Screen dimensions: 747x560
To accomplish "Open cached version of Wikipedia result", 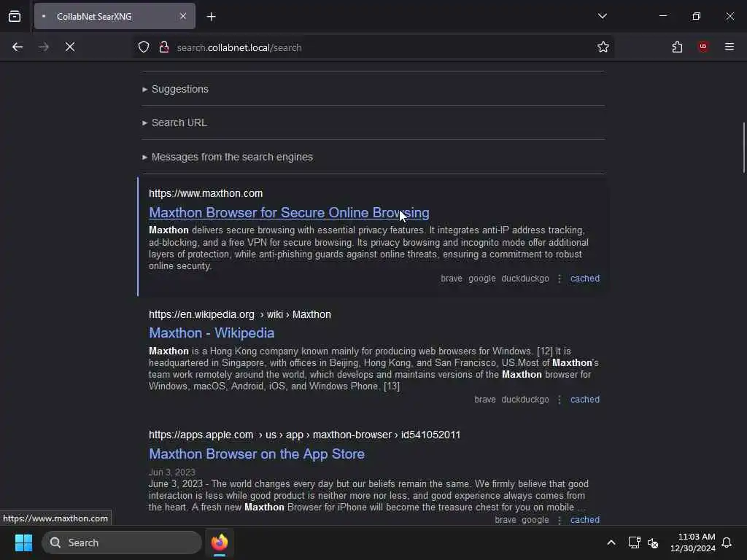I will click(585, 400).
